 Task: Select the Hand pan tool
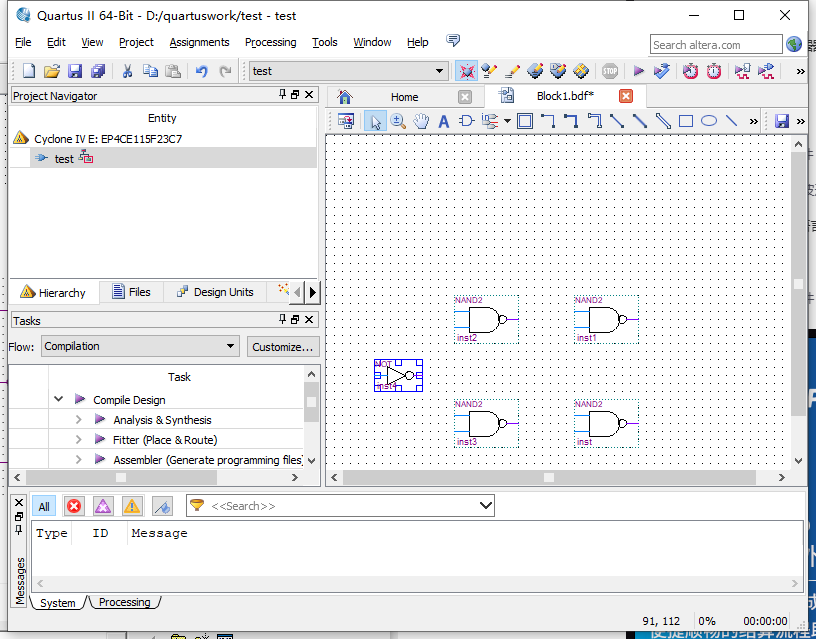(421, 121)
